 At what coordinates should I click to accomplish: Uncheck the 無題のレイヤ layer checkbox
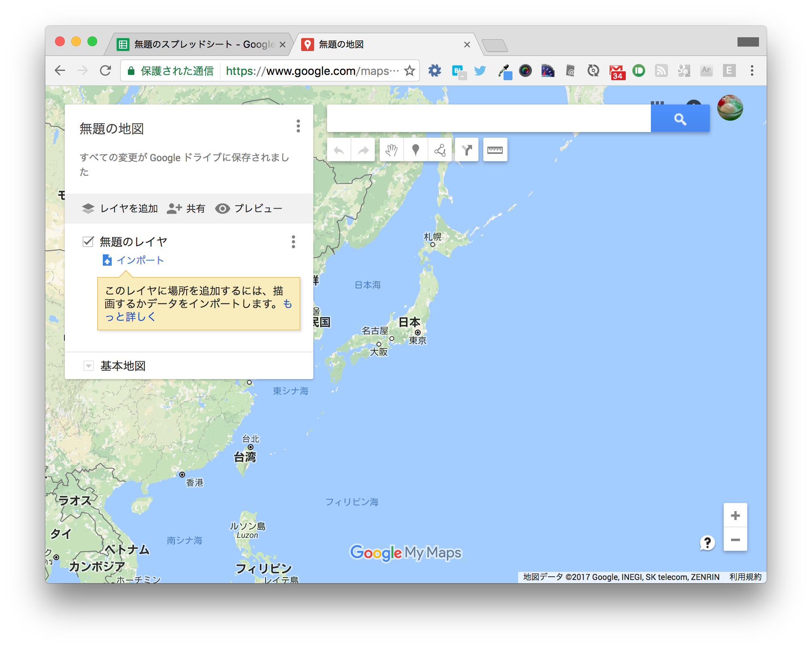[x=88, y=242]
